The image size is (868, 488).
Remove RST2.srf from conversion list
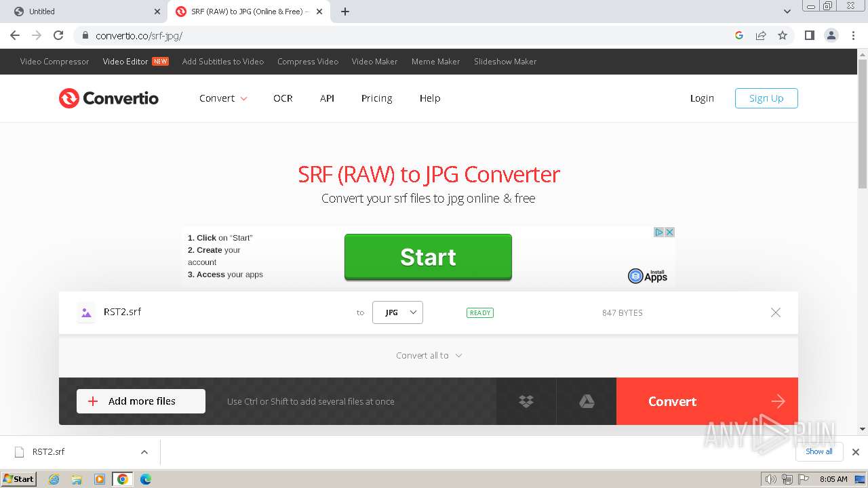point(776,312)
